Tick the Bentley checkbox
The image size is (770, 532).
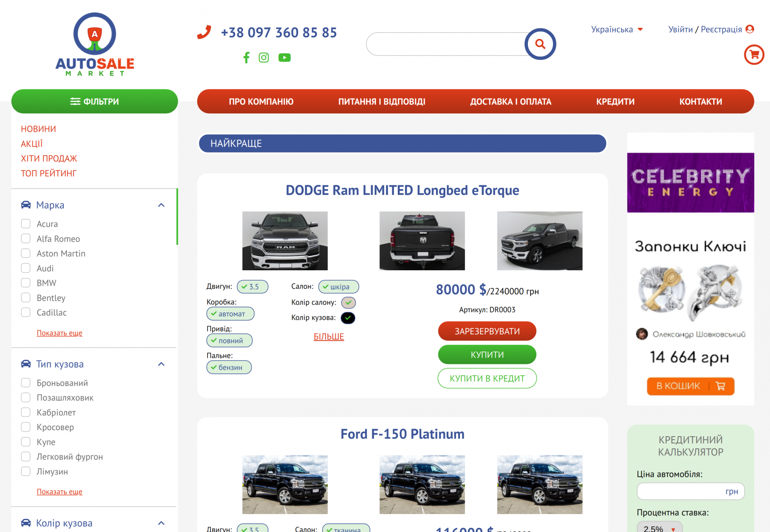pos(26,298)
